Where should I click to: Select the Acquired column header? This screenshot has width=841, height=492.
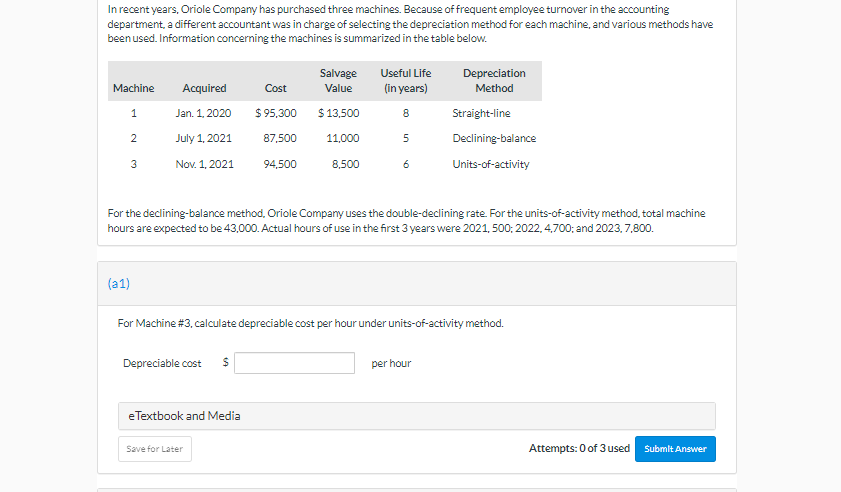click(204, 88)
